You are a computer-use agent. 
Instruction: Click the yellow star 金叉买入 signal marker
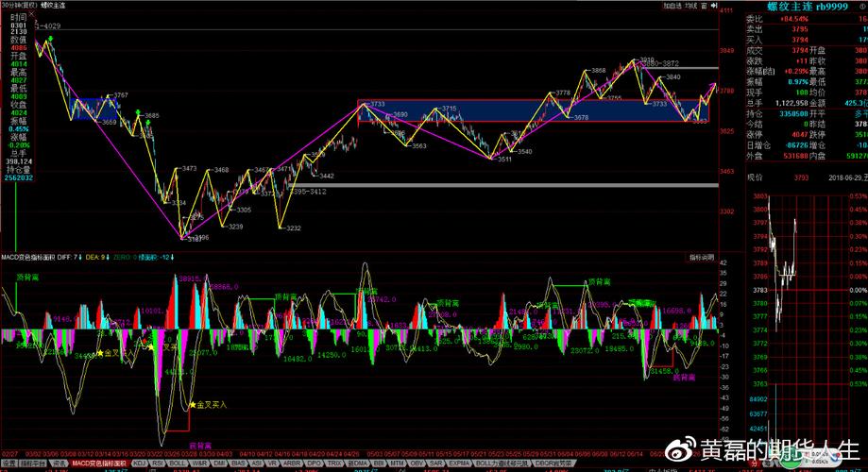pos(193,405)
